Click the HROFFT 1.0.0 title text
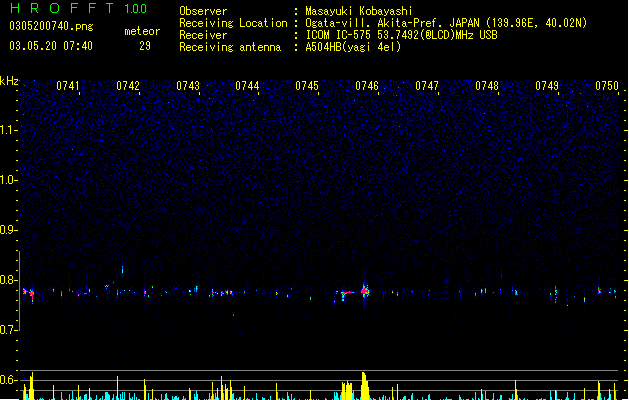 point(78,8)
